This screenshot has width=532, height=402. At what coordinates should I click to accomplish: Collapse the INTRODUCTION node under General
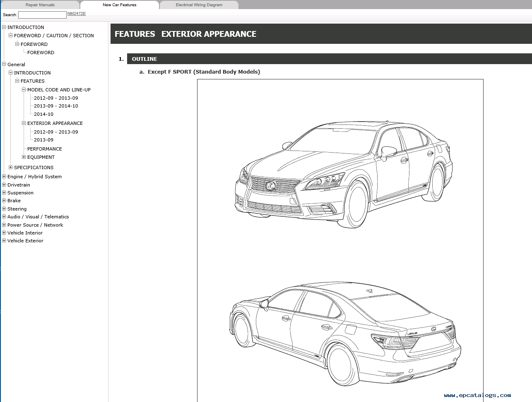coord(11,72)
